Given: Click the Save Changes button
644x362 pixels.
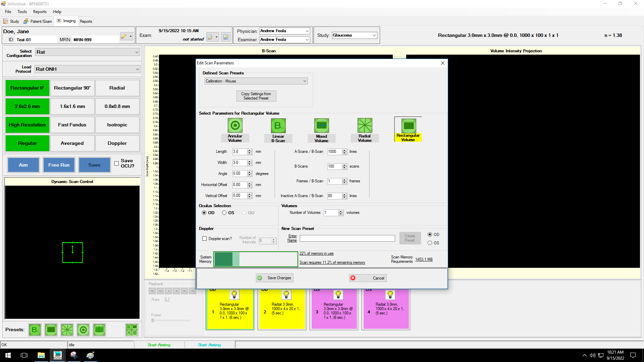Looking at the screenshot, I should point(275,278).
